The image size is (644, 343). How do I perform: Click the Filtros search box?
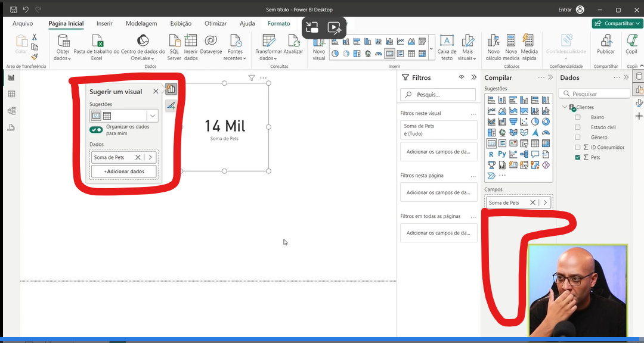coord(438,94)
